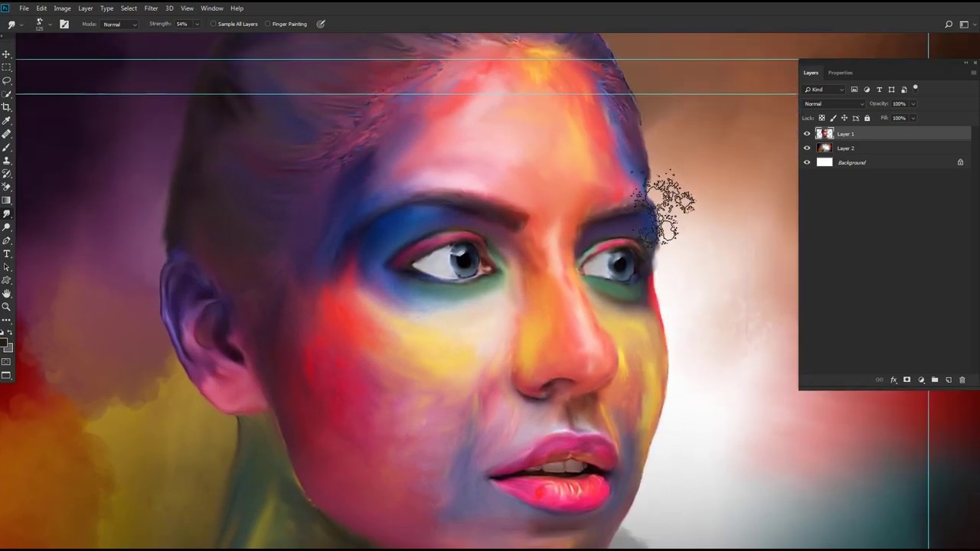This screenshot has width=980, height=551.
Task: Select the Zoom tool
Action: [x=6, y=307]
